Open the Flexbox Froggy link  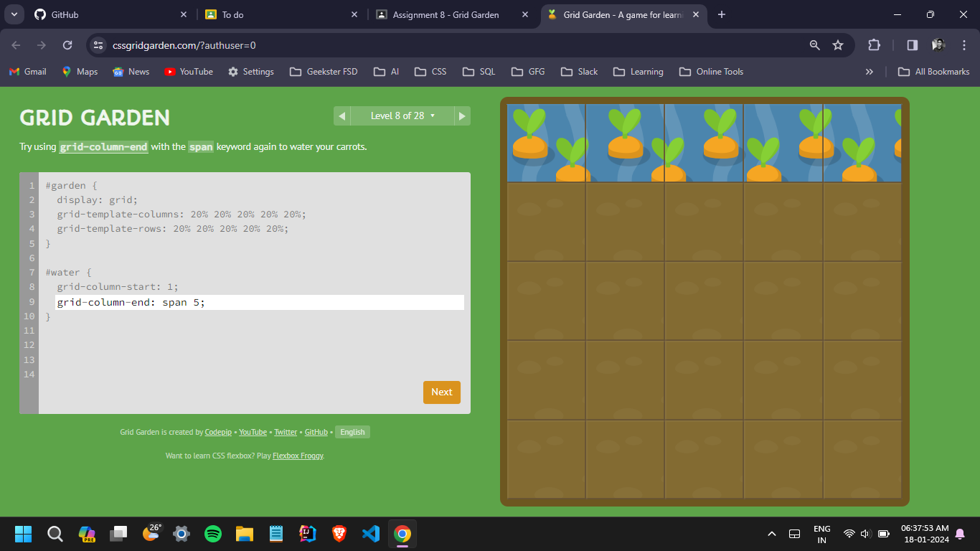pos(298,456)
